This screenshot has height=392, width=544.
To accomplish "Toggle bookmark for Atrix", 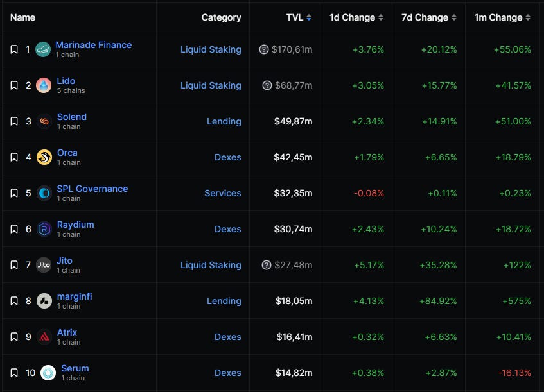I will click(14, 337).
